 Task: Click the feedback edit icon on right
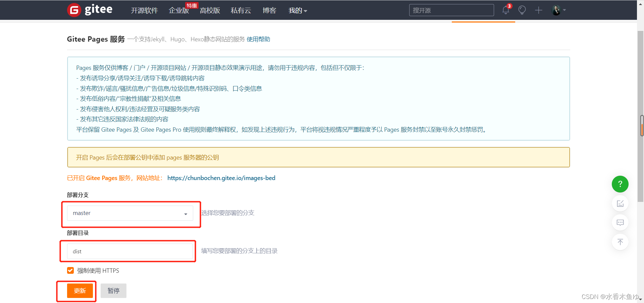click(620, 203)
